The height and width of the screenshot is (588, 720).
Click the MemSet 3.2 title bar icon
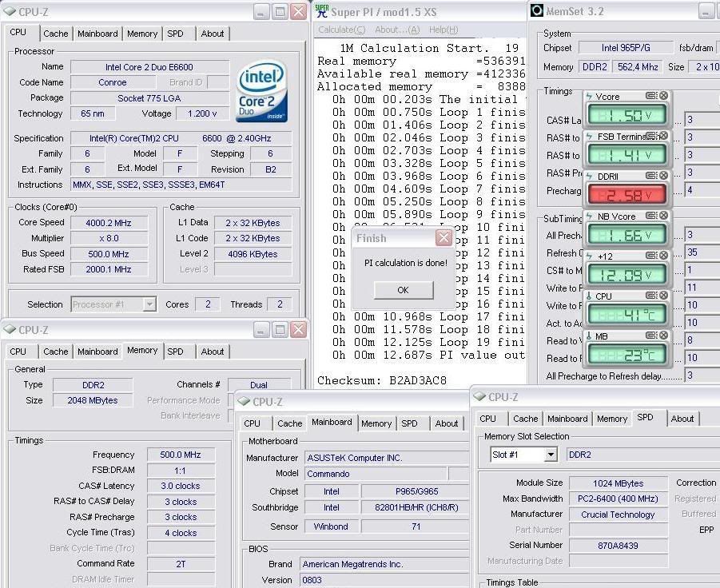(536, 10)
